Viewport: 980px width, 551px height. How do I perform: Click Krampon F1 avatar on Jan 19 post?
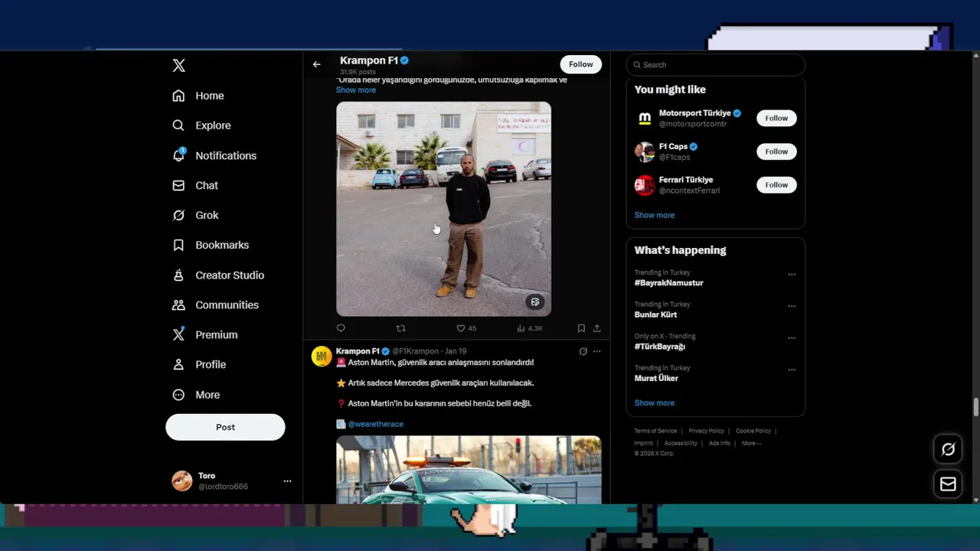tap(322, 357)
